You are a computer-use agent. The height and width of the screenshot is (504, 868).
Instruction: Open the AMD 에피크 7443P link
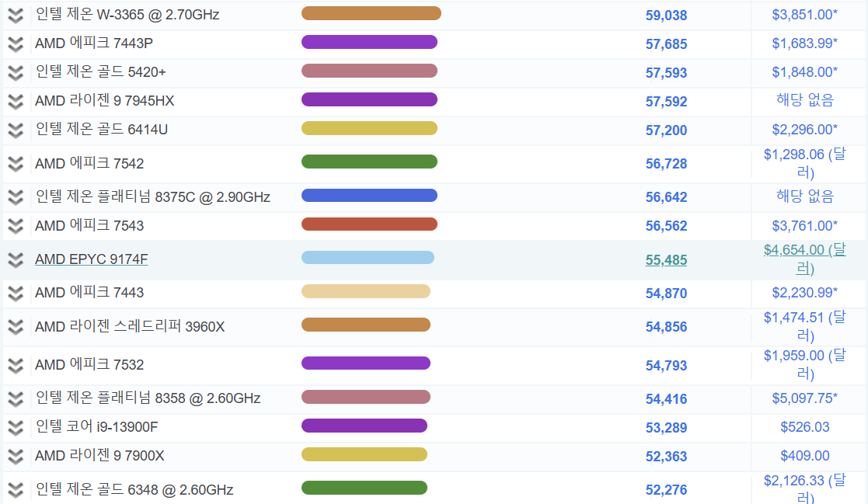(x=93, y=43)
